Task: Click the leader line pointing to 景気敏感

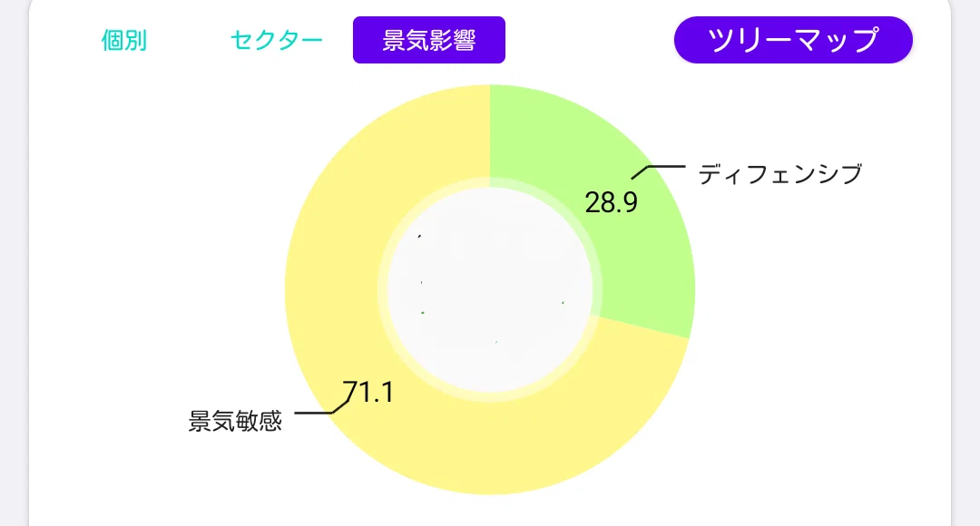Action: pos(322,405)
